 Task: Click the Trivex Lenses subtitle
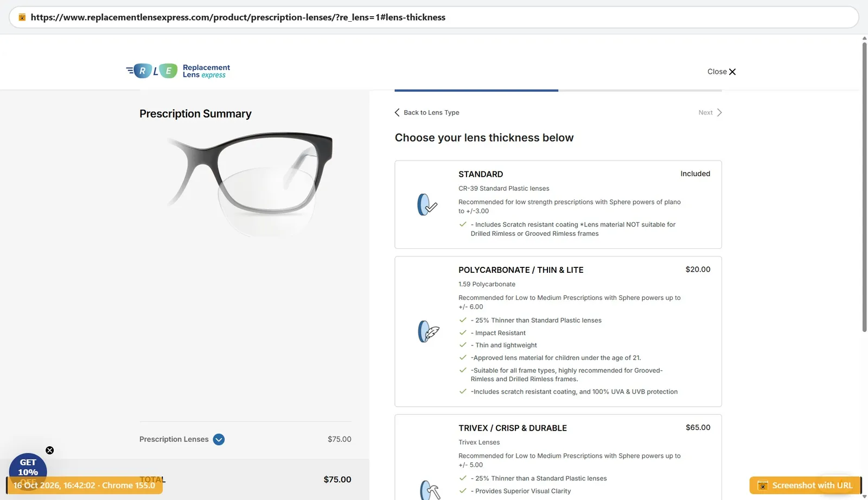479,442
